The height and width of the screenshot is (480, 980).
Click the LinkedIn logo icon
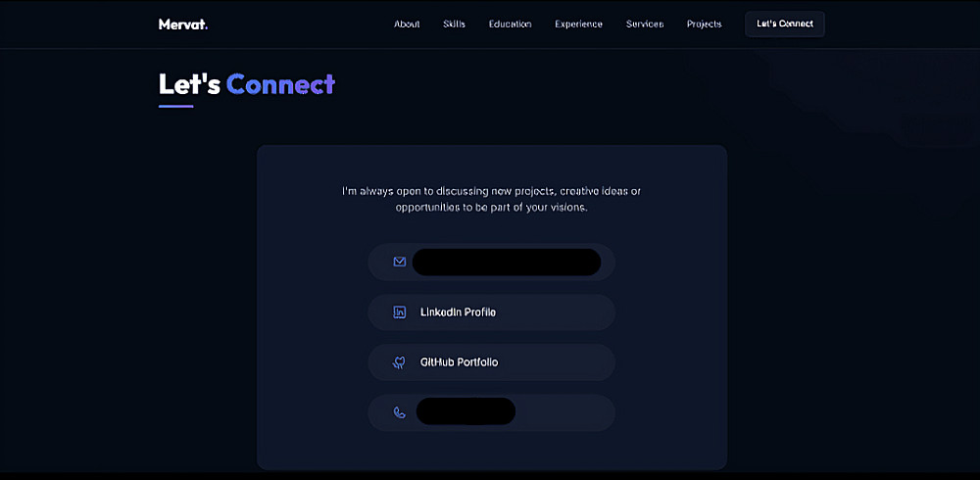[x=400, y=312]
